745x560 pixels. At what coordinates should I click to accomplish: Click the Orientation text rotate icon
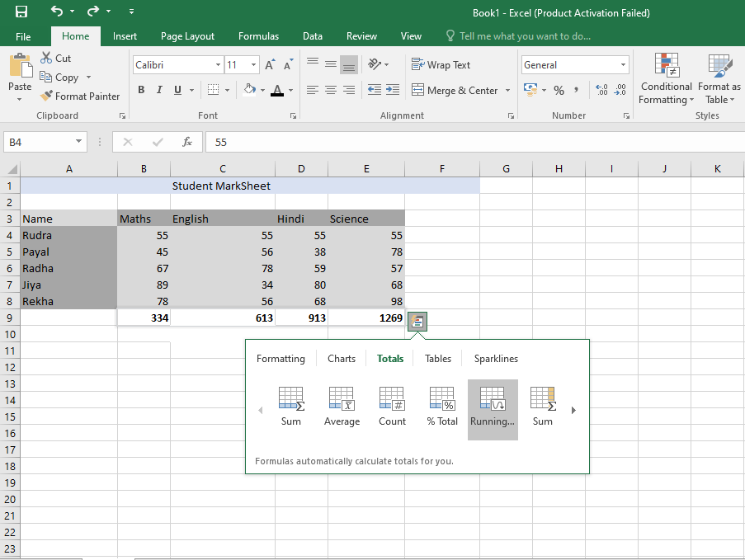point(375,64)
